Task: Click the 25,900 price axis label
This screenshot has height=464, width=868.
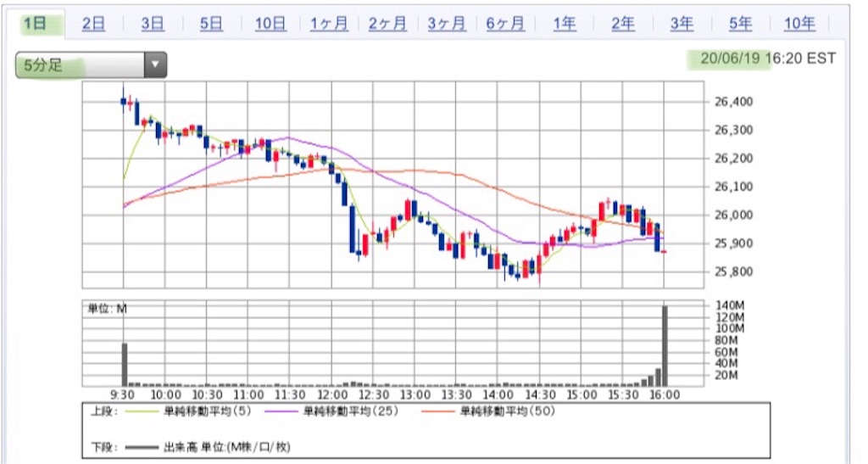Action: point(733,243)
